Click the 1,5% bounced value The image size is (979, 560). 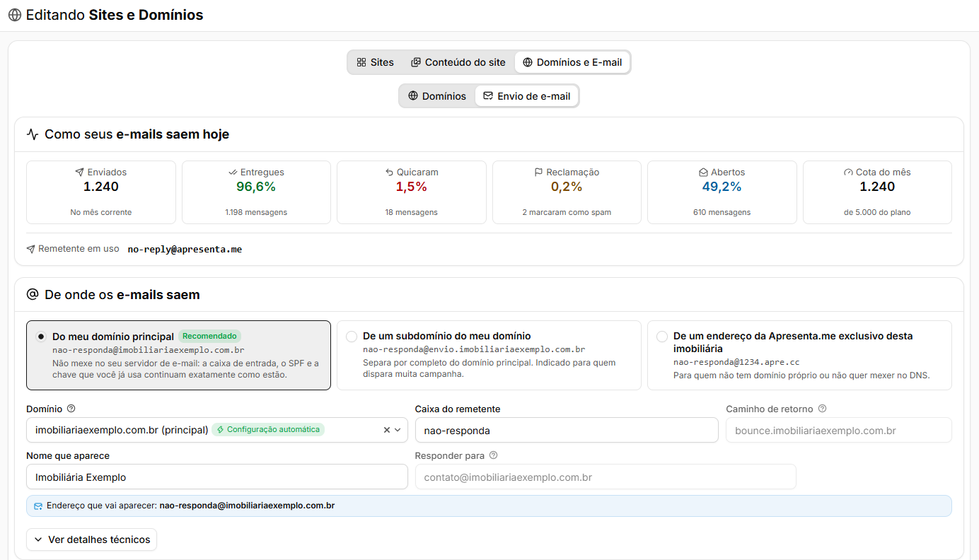coord(411,187)
